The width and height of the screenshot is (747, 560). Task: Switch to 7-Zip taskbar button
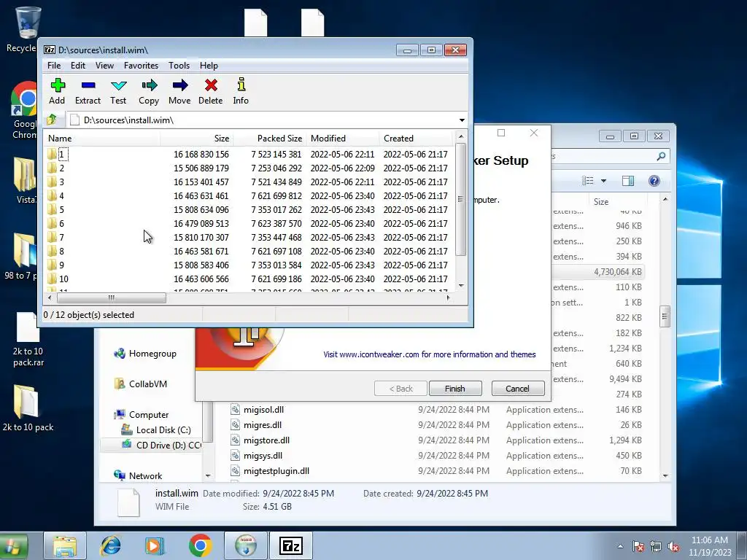(290, 545)
